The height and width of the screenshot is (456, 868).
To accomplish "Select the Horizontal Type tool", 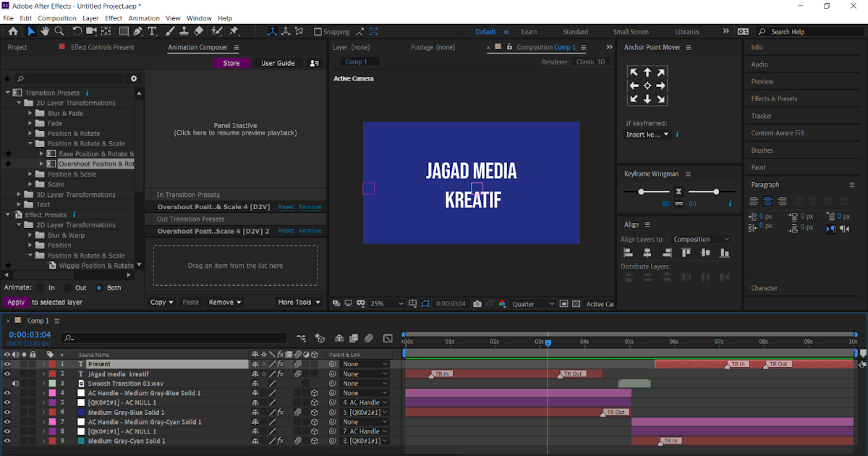I will tap(152, 31).
